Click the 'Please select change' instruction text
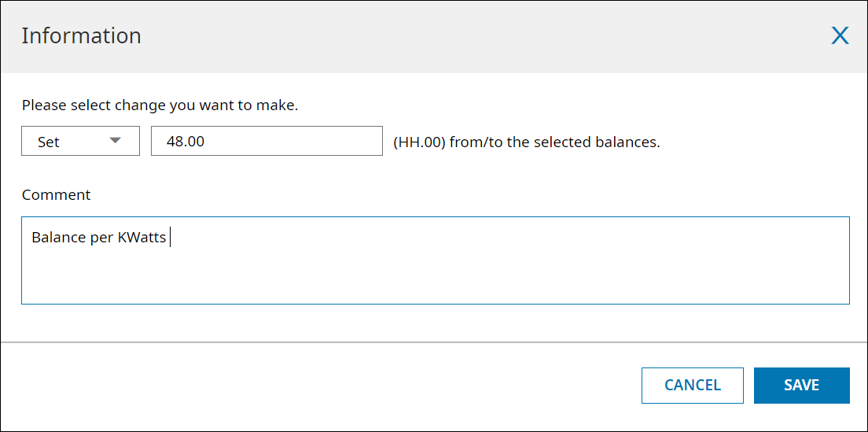The height and width of the screenshot is (432, 868). pyautogui.click(x=160, y=105)
